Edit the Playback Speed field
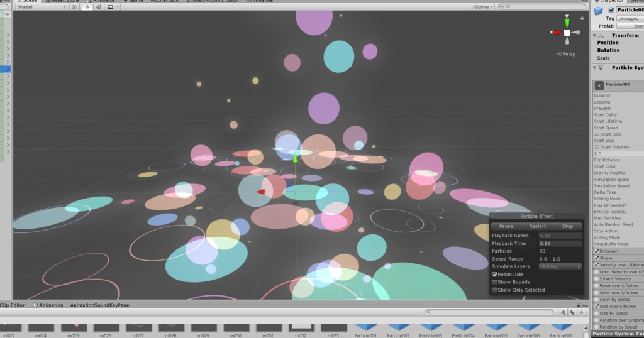644x338 pixels. coord(560,236)
